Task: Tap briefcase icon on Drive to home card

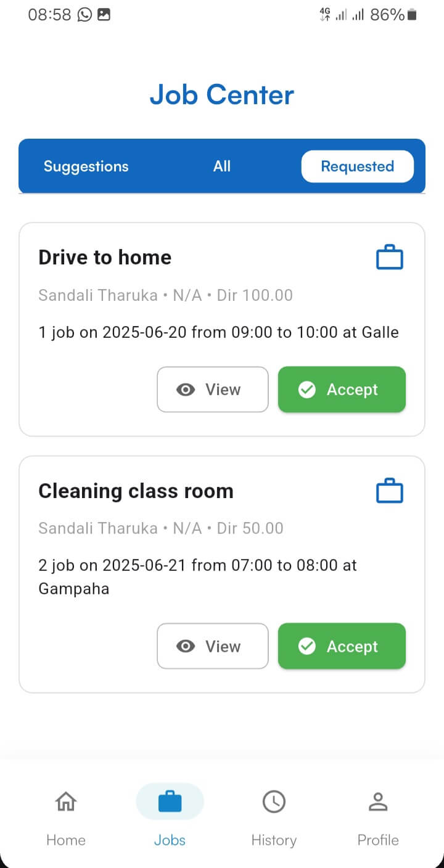Action: click(x=390, y=258)
